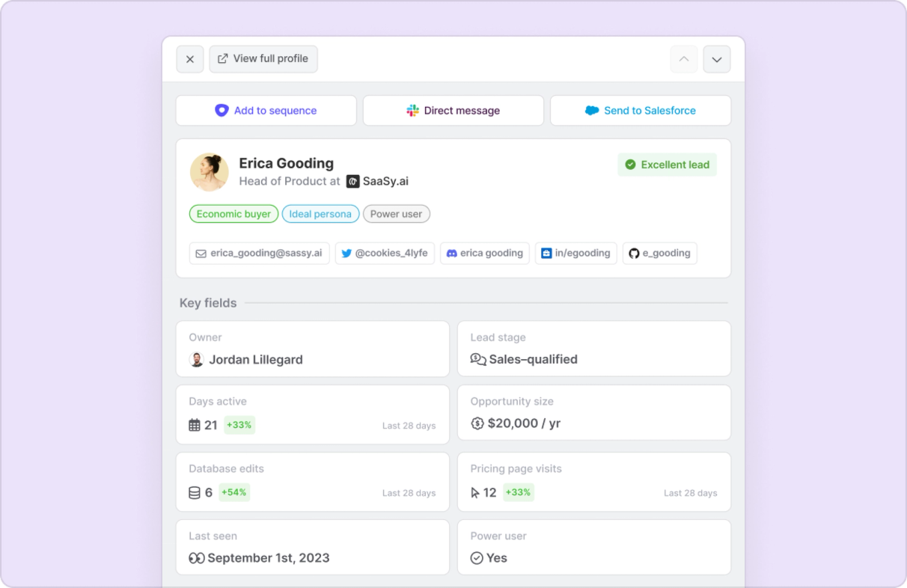Click the Last seen label
The width and height of the screenshot is (907, 588).
click(213, 536)
